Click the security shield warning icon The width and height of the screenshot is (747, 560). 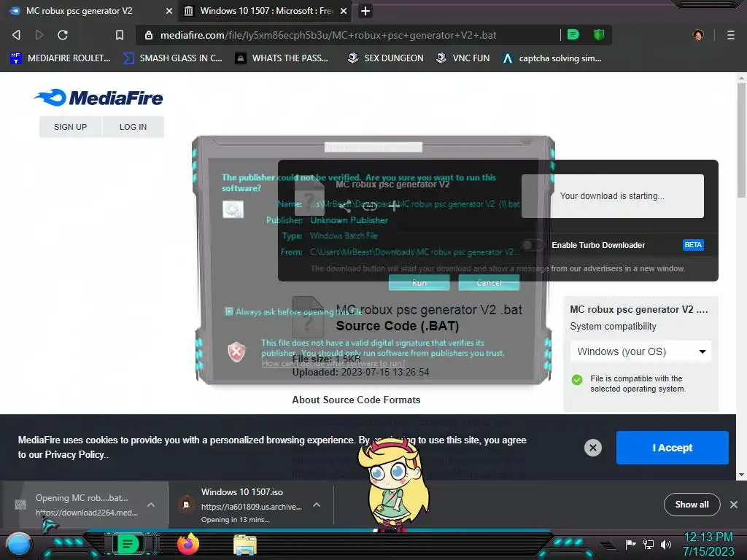pos(236,352)
